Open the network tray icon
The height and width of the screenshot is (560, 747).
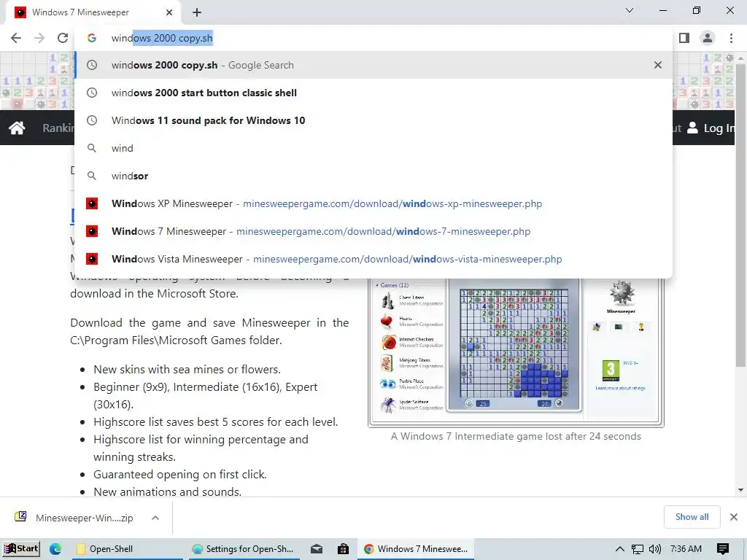(x=638, y=549)
